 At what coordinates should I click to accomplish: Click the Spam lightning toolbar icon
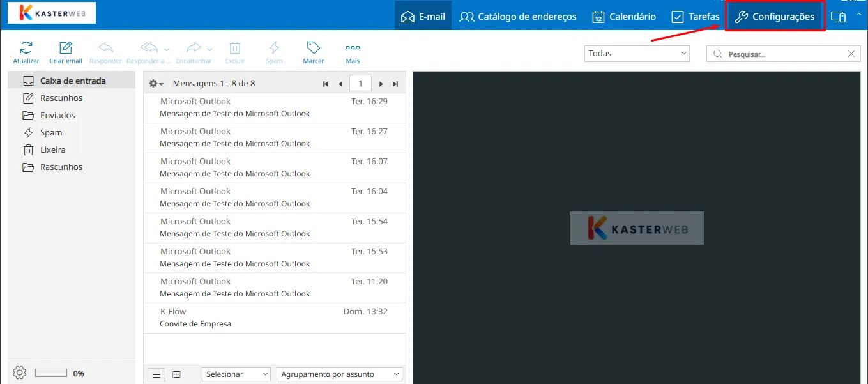pyautogui.click(x=274, y=48)
